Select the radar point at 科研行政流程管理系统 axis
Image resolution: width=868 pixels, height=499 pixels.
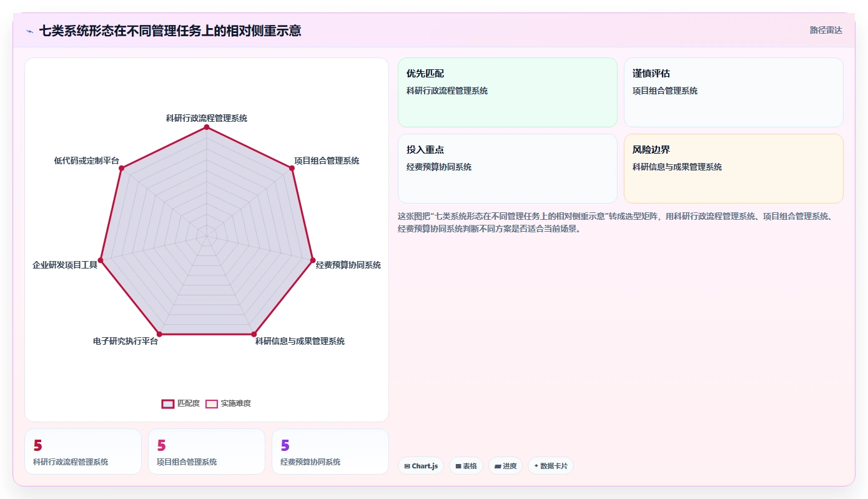click(207, 127)
